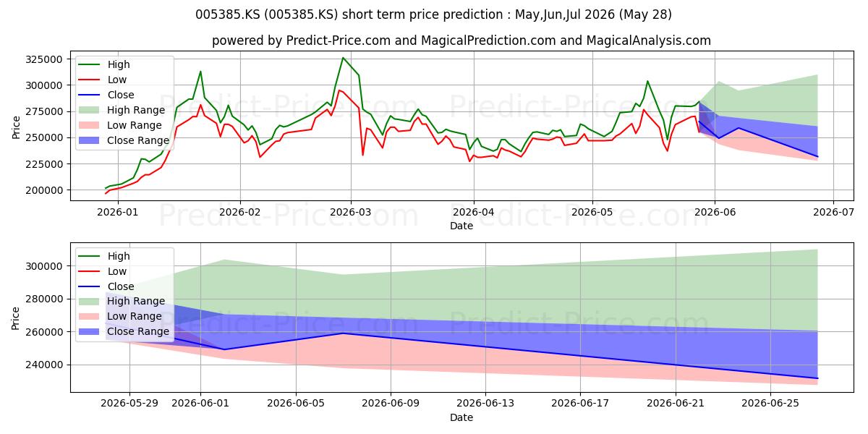Click the 2026-06-05 date tick label
The image size is (868, 434).
(296, 404)
